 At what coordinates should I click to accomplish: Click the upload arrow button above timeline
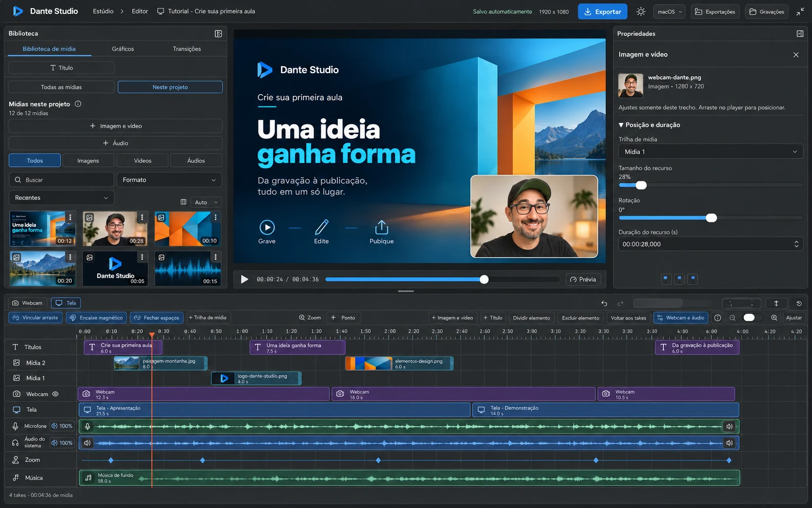[x=776, y=303]
